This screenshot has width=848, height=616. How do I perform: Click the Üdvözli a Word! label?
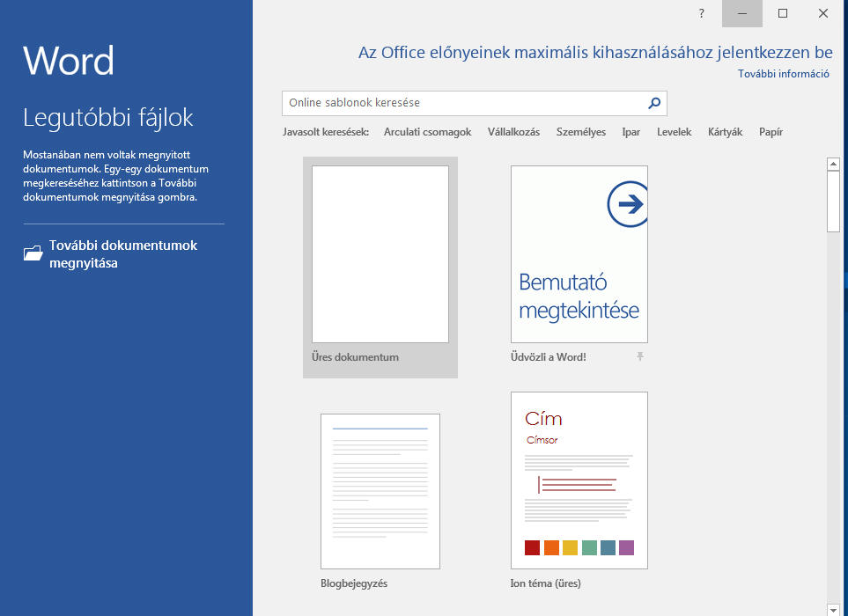click(549, 357)
